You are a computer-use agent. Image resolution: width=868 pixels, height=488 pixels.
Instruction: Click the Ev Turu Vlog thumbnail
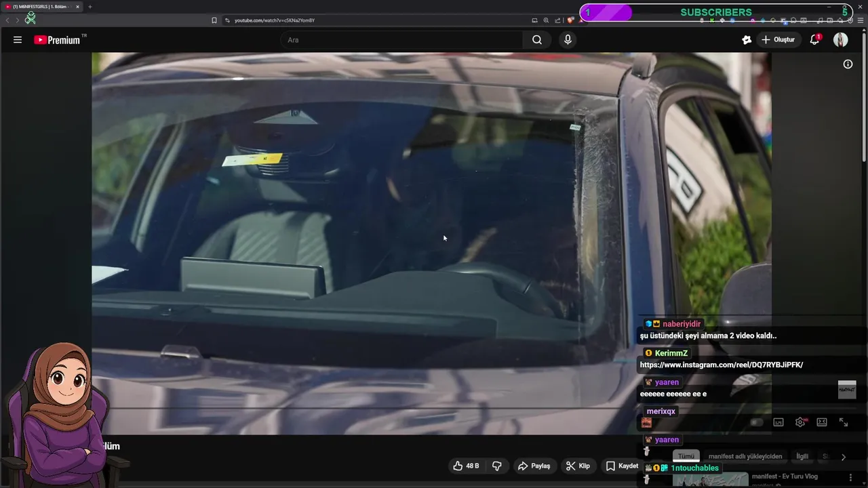tap(710, 480)
